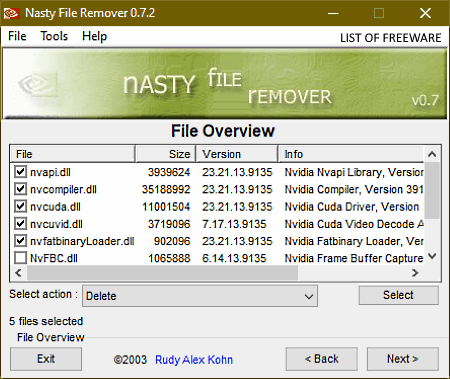Click size value 902096
Screen dimensions: 450x379
point(172,241)
